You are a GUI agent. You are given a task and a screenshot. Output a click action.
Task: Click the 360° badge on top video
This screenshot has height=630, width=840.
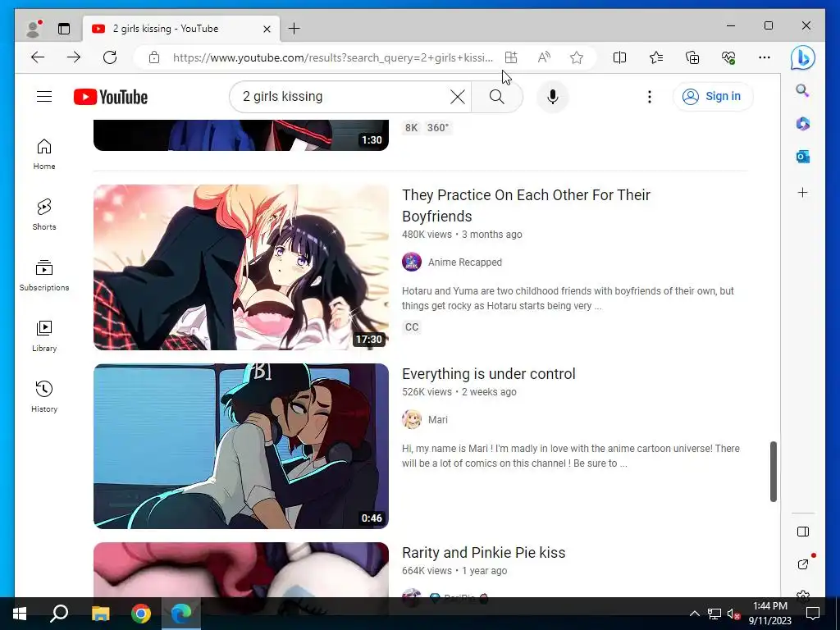[x=438, y=127]
